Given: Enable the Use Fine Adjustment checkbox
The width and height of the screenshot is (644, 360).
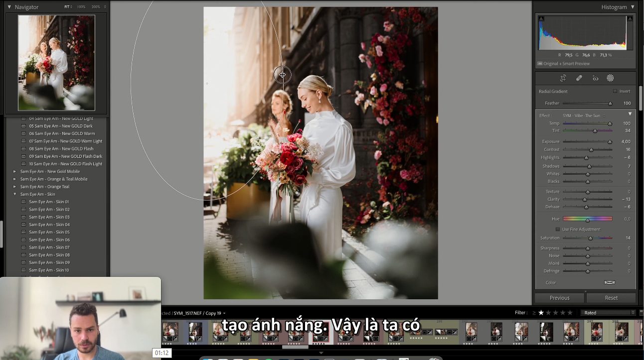Looking at the screenshot, I should 558,230.
